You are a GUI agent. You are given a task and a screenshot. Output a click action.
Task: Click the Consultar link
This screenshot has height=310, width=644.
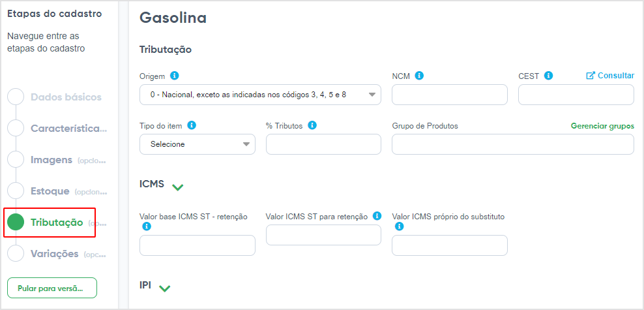coord(610,76)
